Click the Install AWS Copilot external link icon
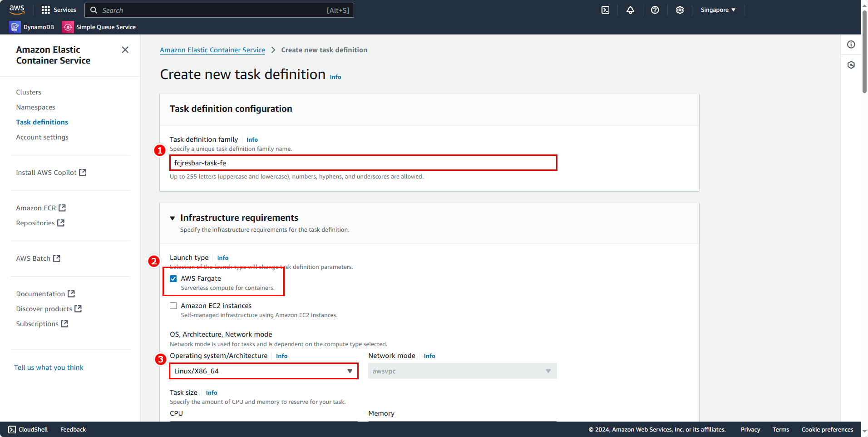 pos(83,173)
